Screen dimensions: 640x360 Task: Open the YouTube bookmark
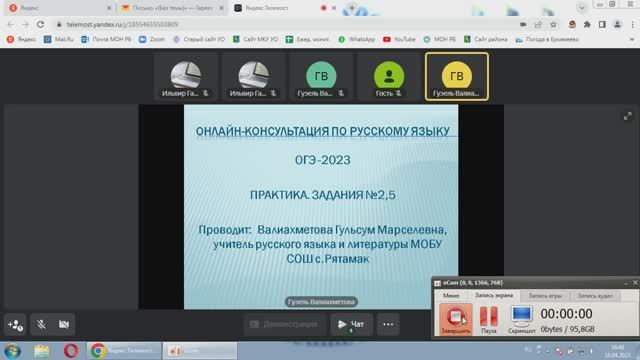(399, 39)
